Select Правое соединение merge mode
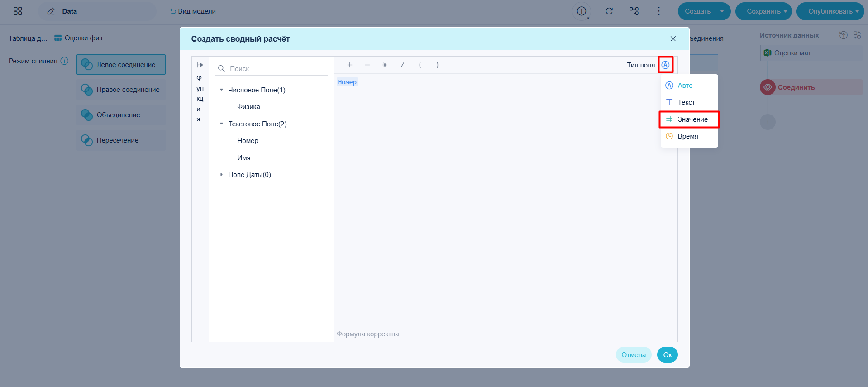 point(121,90)
